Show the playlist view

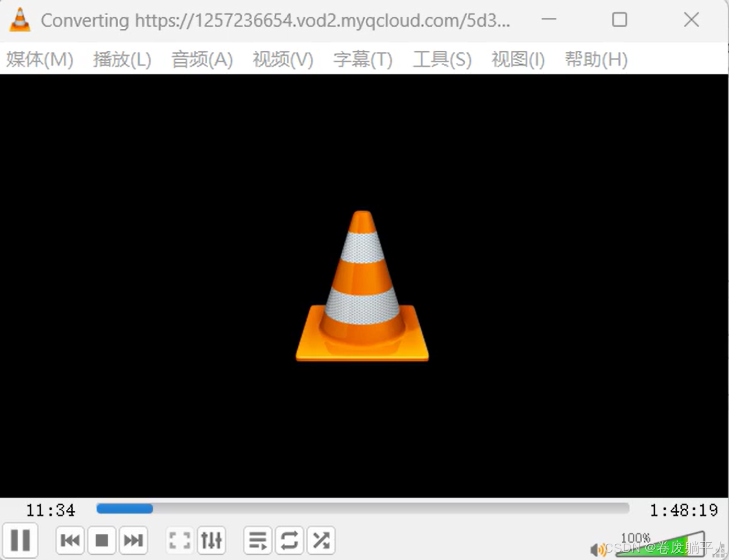[x=257, y=540]
